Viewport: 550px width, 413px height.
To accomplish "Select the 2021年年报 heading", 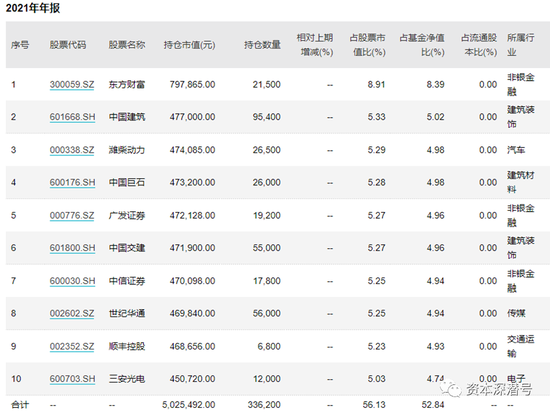I will click(x=33, y=8).
